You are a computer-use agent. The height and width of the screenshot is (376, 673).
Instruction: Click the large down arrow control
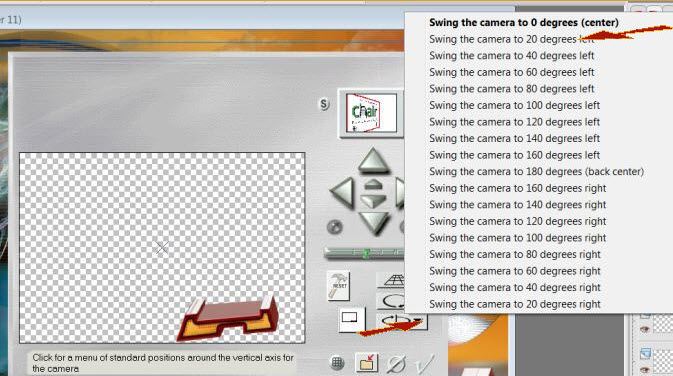(x=374, y=223)
